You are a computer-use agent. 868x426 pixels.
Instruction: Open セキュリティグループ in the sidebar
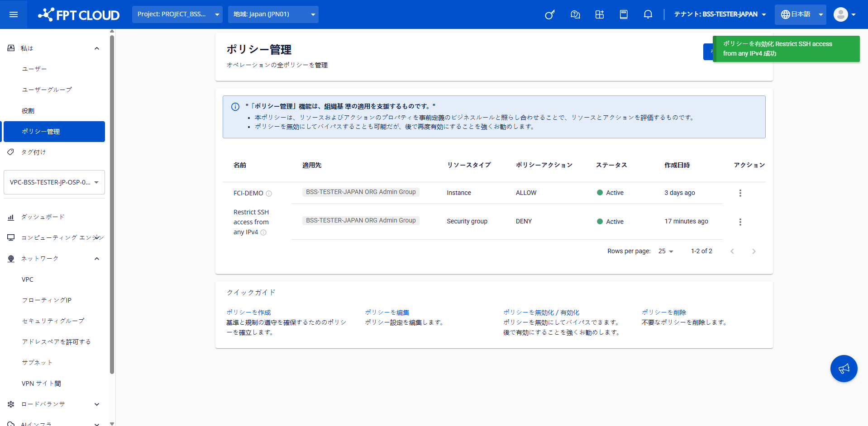pos(53,321)
